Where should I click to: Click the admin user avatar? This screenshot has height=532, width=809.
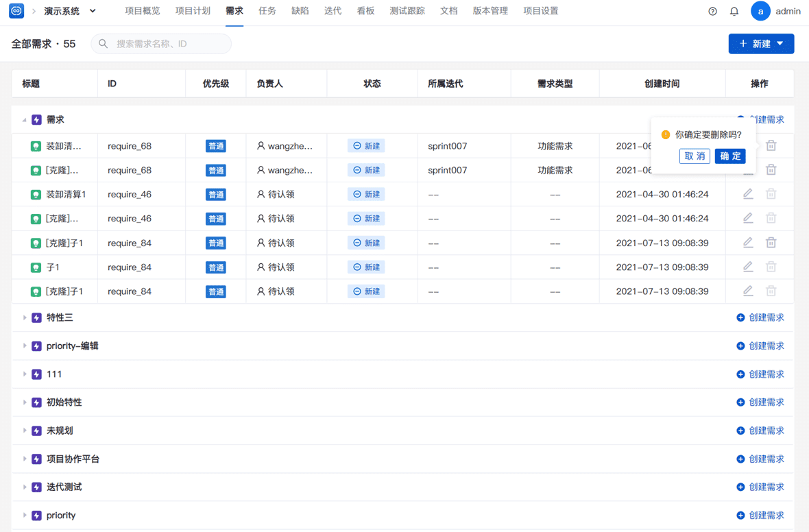760,11
